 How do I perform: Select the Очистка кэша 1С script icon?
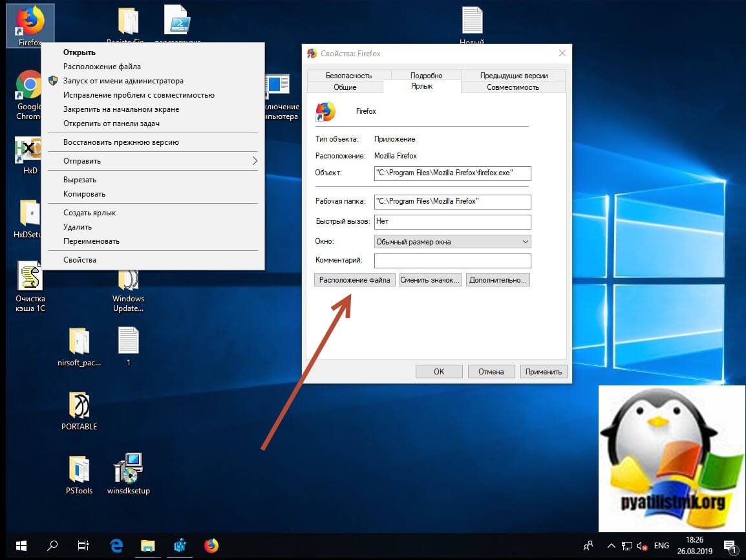coord(30,286)
